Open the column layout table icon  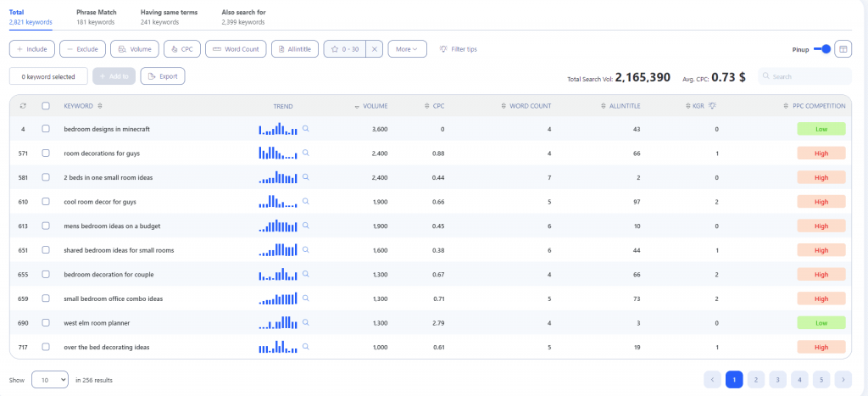pos(843,49)
